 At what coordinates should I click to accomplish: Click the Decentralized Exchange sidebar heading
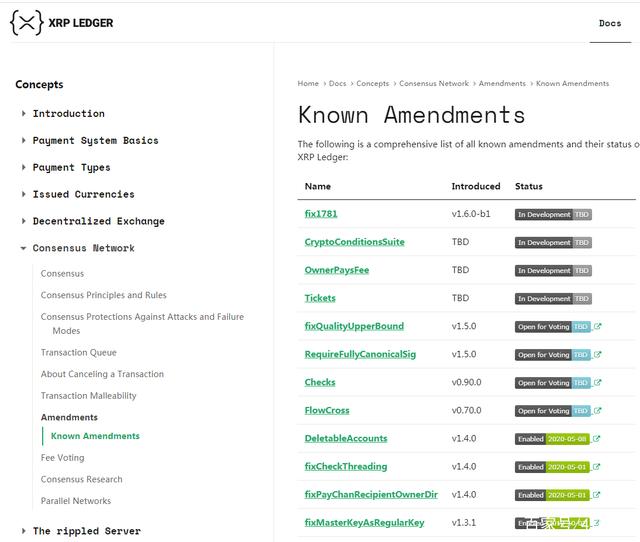click(98, 221)
